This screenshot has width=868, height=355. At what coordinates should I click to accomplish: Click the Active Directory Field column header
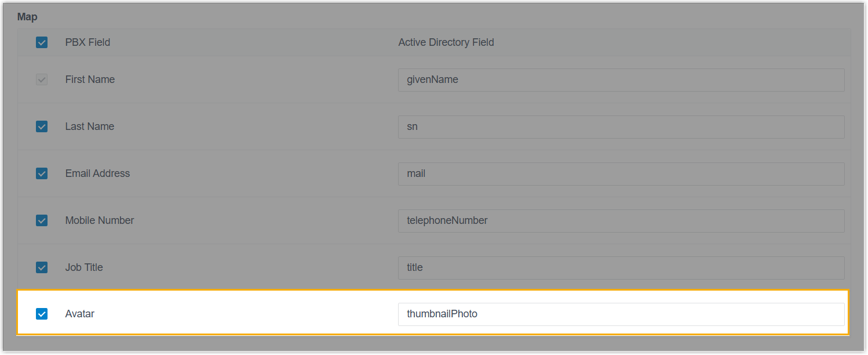pos(446,42)
